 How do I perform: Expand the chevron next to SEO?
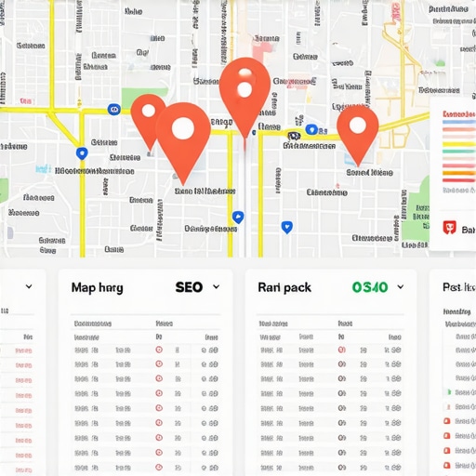click(217, 286)
